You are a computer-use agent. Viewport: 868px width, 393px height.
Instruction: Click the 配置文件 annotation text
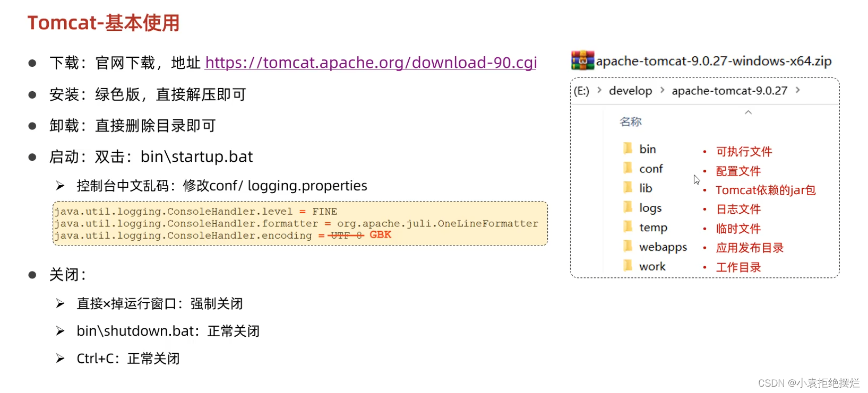[x=738, y=171]
